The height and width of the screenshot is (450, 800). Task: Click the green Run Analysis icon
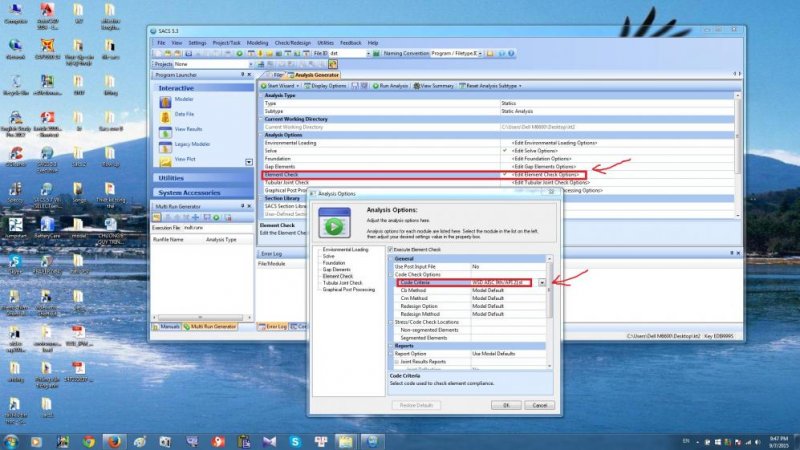tap(376, 86)
